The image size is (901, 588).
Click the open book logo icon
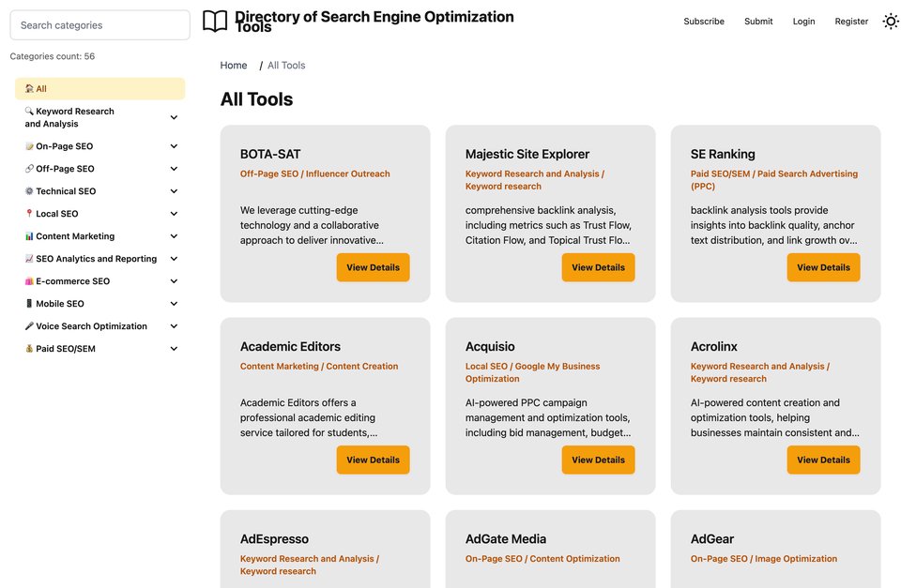(x=215, y=22)
